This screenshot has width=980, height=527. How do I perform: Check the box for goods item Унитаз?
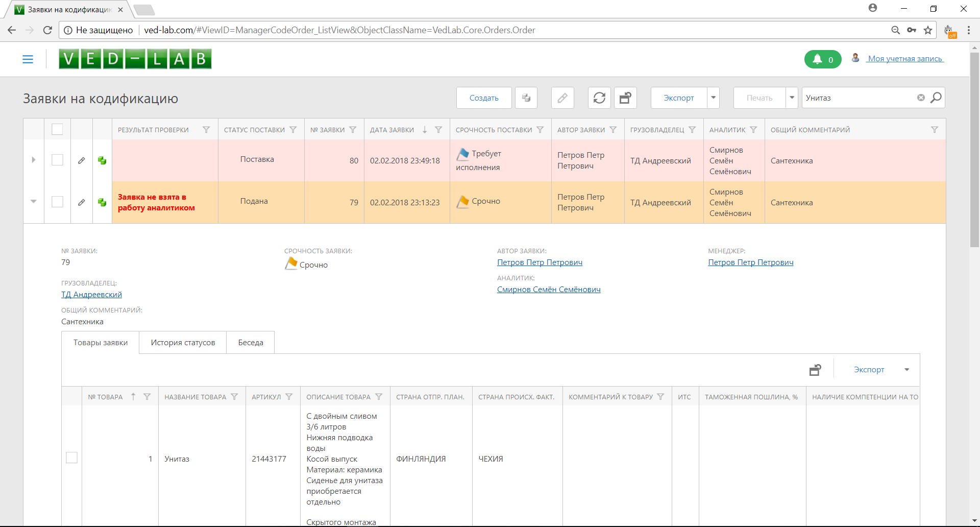[71, 458]
